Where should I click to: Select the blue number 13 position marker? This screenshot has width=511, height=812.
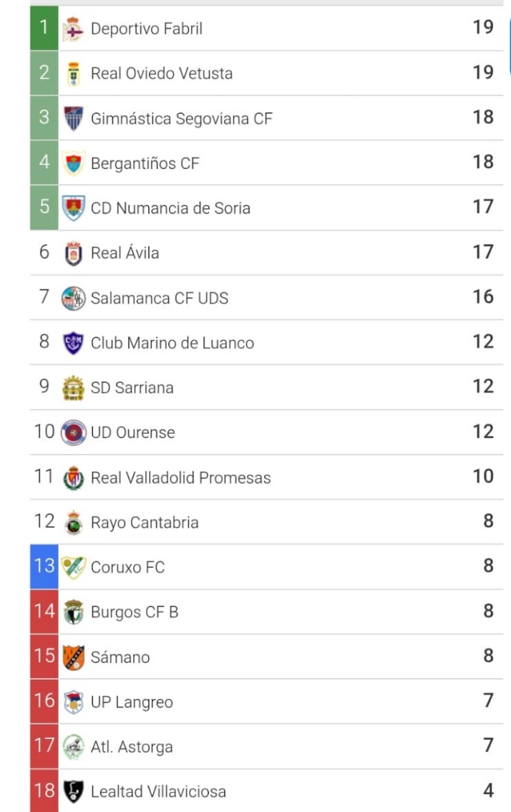tap(42, 566)
